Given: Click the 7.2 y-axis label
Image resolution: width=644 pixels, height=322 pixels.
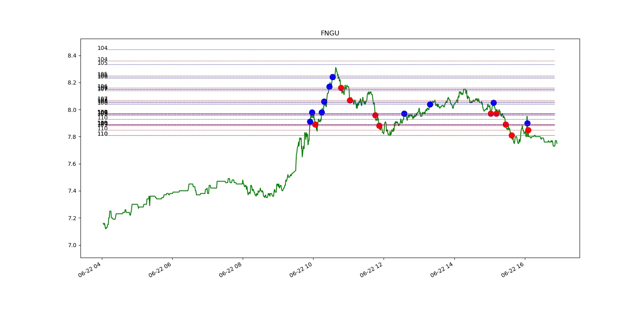Looking at the screenshot, I should pos(72,218).
